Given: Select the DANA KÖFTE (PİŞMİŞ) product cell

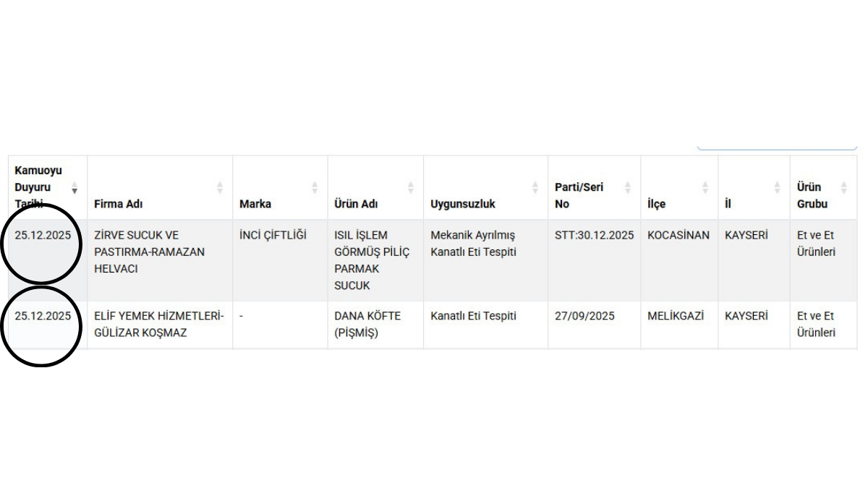Looking at the screenshot, I should pos(367,325).
